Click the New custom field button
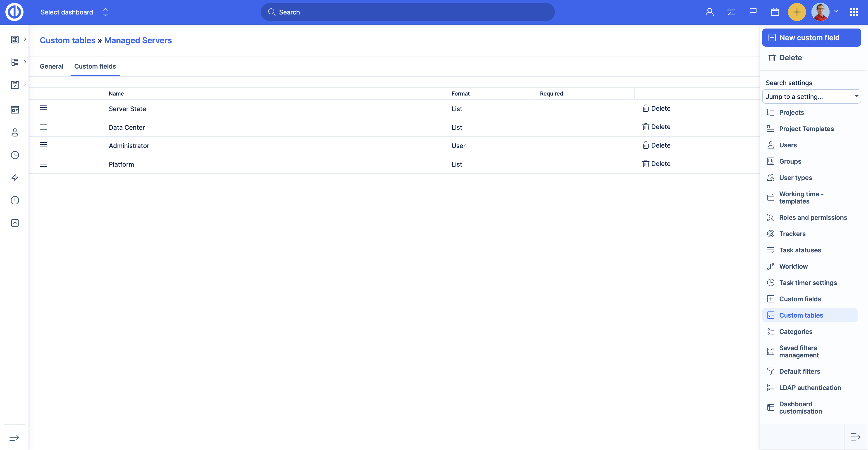Image resolution: width=868 pixels, height=450 pixels. pos(811,38)
